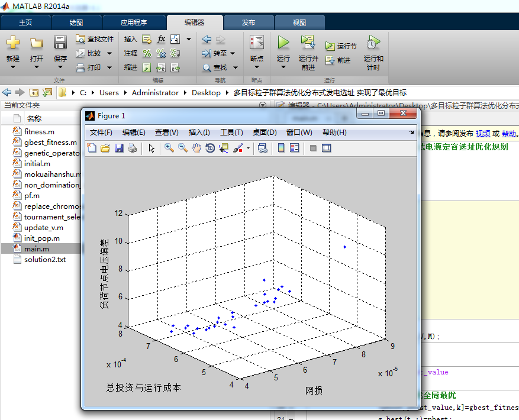
Task: Toggle the Zoom In tool in figure
Action: (x=169, y=148)
